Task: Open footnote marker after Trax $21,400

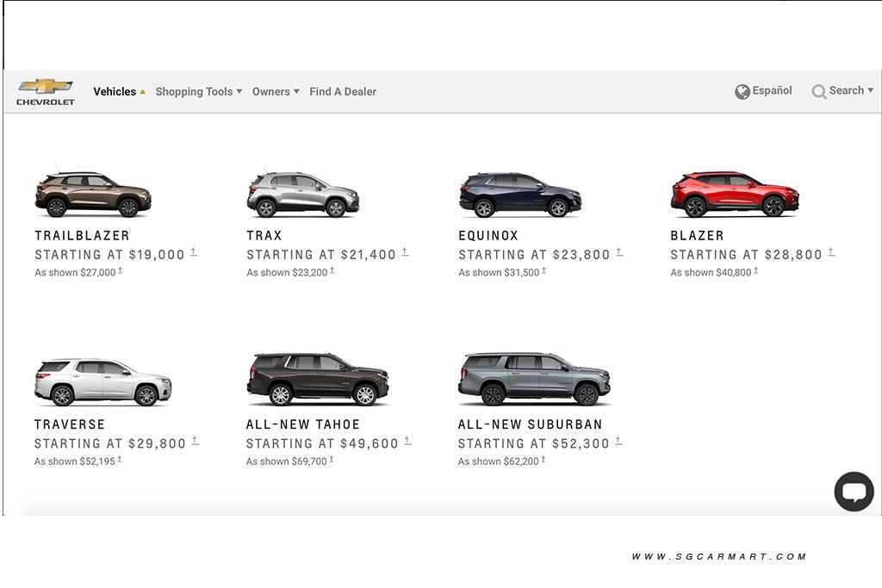Action: (x=405, y=252)
